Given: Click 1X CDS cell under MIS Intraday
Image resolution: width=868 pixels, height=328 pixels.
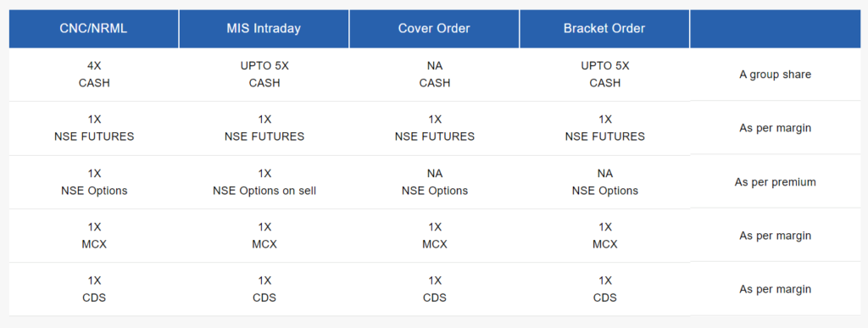Looking at the screenshot, I should click(x=264, y=289).
